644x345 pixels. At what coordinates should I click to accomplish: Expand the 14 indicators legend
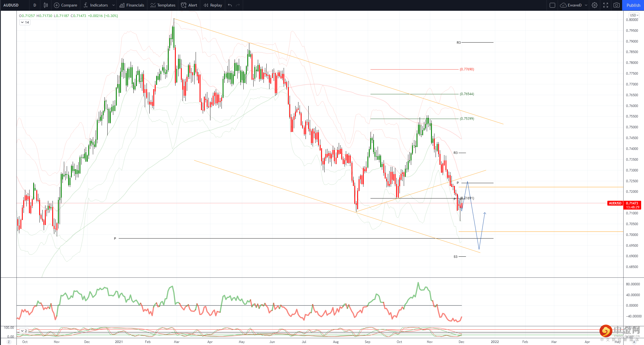[x=25, y=22]
